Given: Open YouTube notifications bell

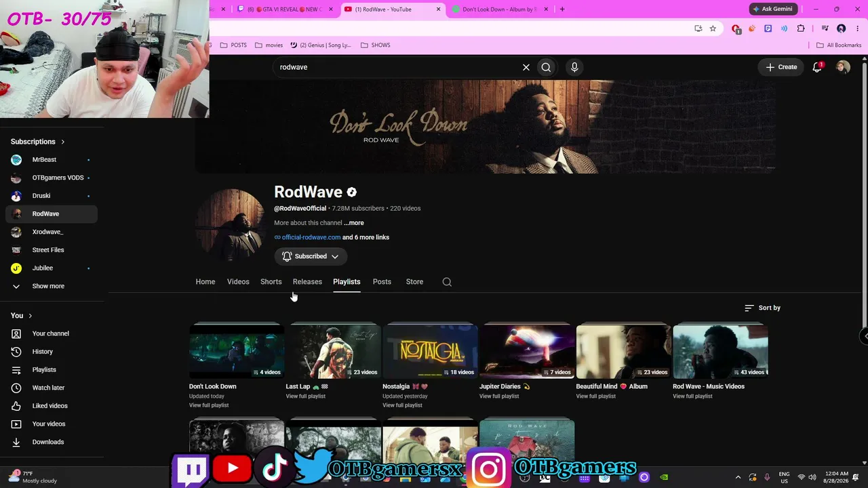Looking at the screenshot, I should pos(817,67).
